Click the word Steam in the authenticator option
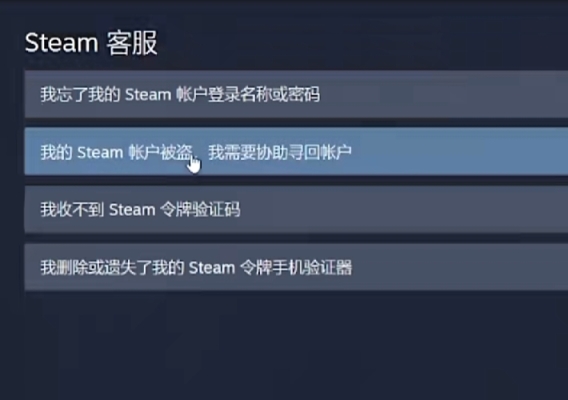The height and width of the screenshot is (400, 568). pos(212,268)
